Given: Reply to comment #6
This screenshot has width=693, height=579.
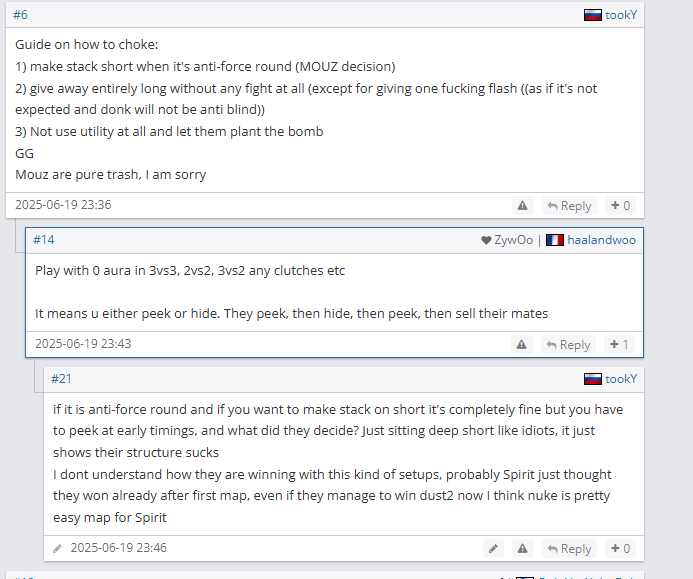Looking at the screenshot, I should click(x=569, y=206).
